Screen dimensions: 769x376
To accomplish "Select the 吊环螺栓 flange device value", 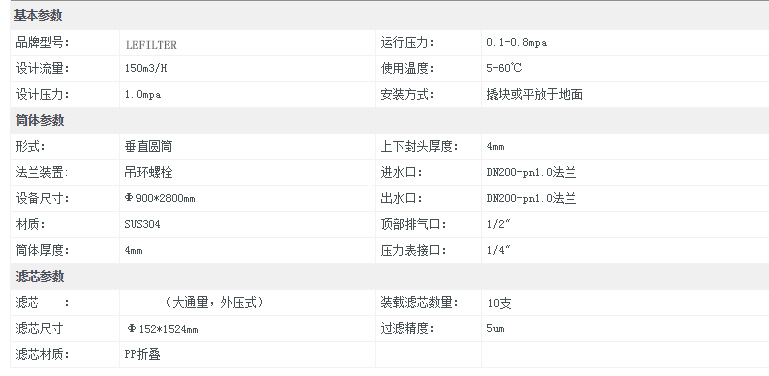I will click(x=149, y=173).
